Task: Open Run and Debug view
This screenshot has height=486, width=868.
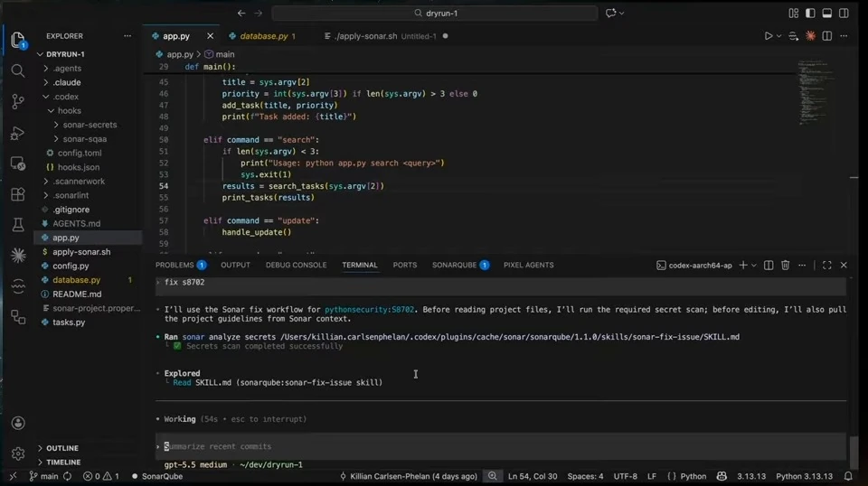Action: (x=18, y=133)
